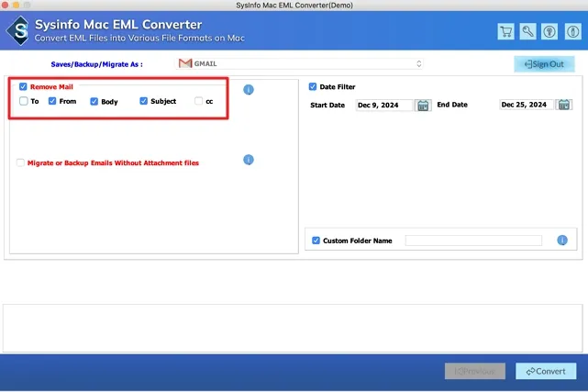Open the End Date calendar picker
Screen dimensions: 588x392
[563, 105]
